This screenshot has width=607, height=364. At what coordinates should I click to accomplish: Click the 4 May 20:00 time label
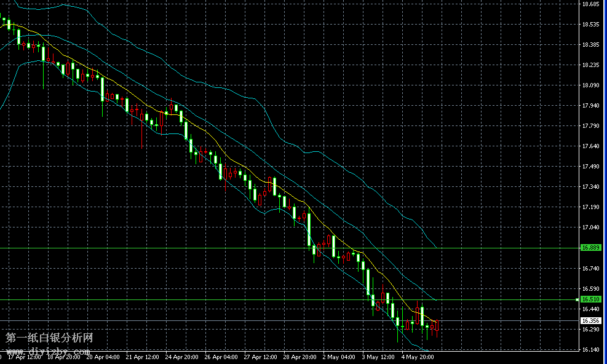pyautogui.click(x=417, y=357)
